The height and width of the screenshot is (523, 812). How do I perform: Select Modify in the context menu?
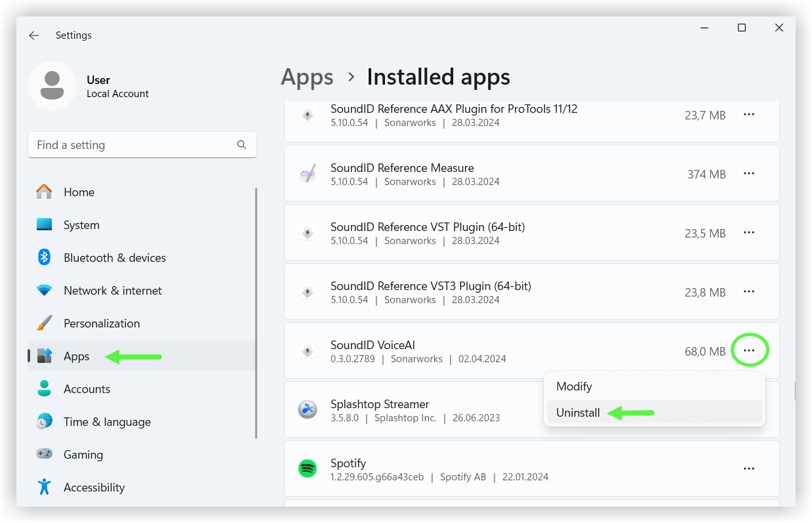click(654, 387)
